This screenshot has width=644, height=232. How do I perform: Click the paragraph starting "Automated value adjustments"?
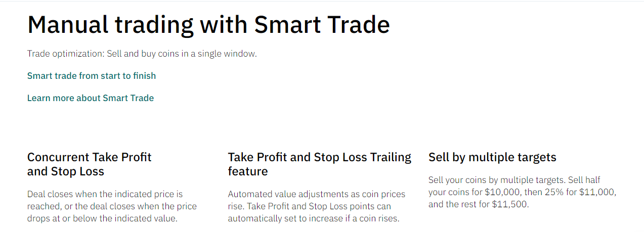(x=317, y=207)
